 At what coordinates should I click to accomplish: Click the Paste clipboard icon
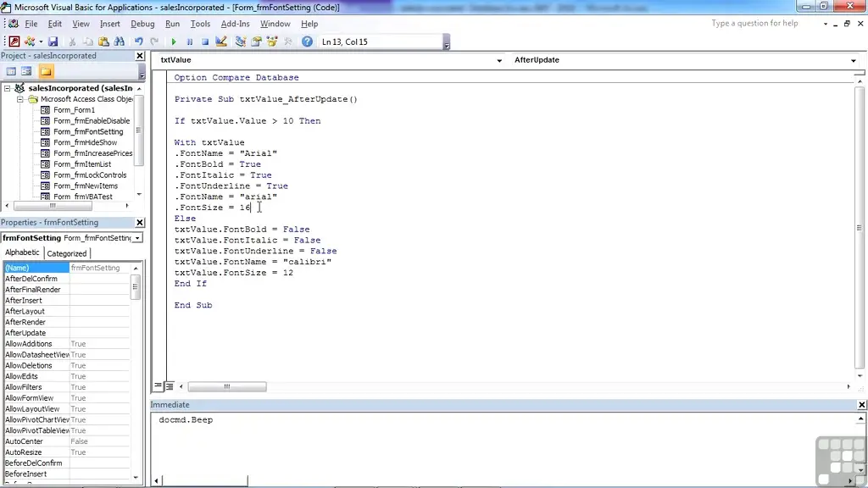click(103, 42)
